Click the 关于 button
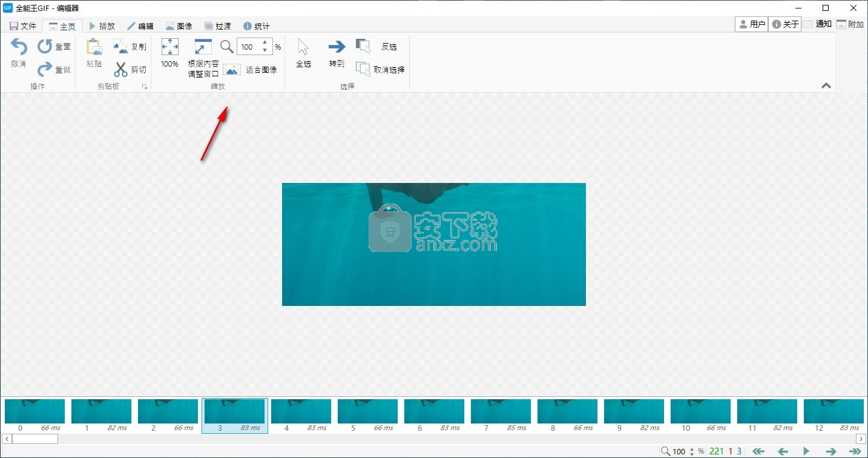868x458 pixels. pyautogui.click(x=785, y=24)
